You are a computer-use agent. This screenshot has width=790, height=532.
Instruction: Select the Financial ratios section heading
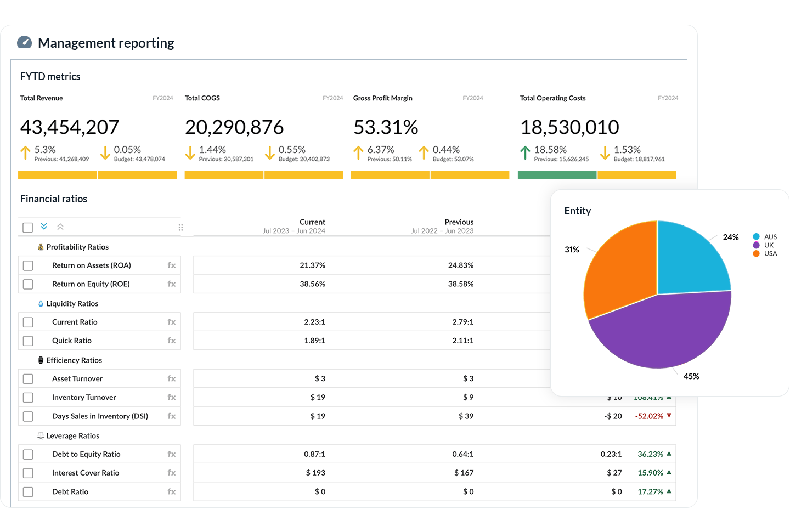(53, 199)
